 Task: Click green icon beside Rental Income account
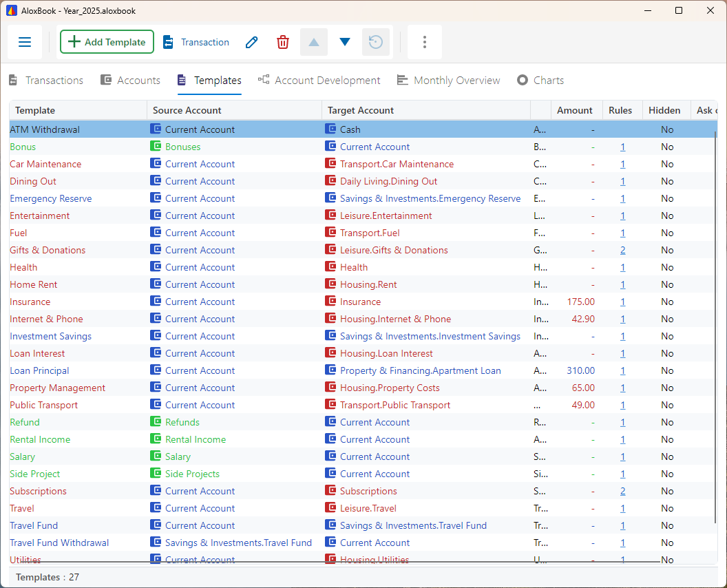pyautogui.click(x=156, y=439)
